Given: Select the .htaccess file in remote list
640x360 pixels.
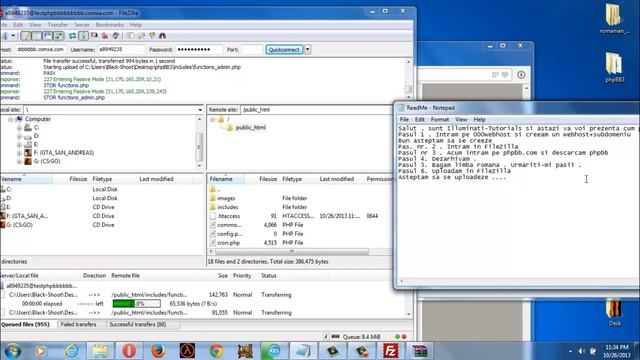Looking at the screenshot, I should [x=228, y=216].
